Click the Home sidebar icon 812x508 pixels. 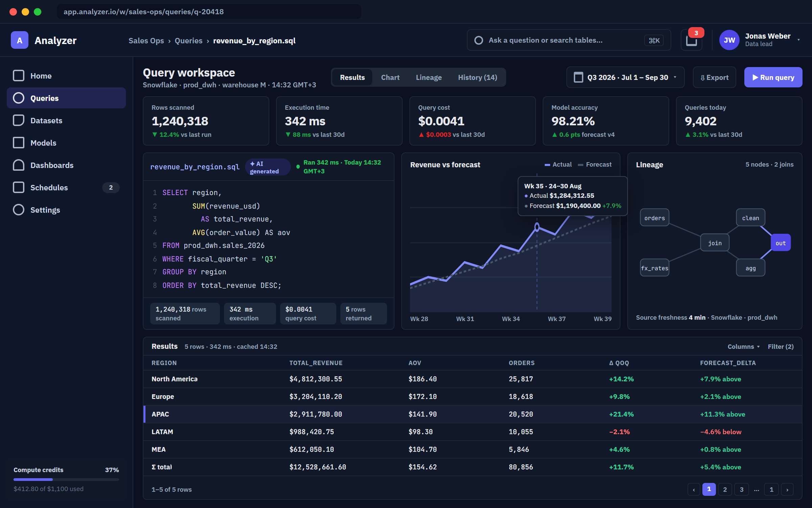[x=19, y=76]
